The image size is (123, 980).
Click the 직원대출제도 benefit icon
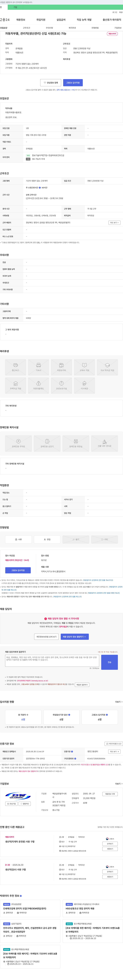coord(38,385)
